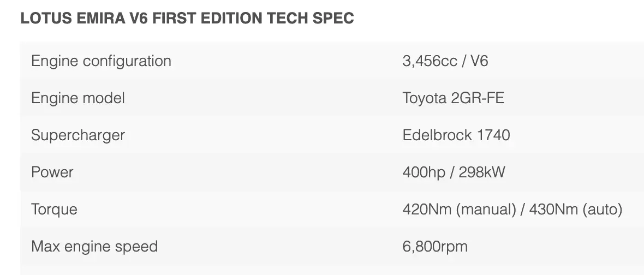Select the V6 text in engine configuration value
This screenshot has height=275, width=644.
click(479, 61)
